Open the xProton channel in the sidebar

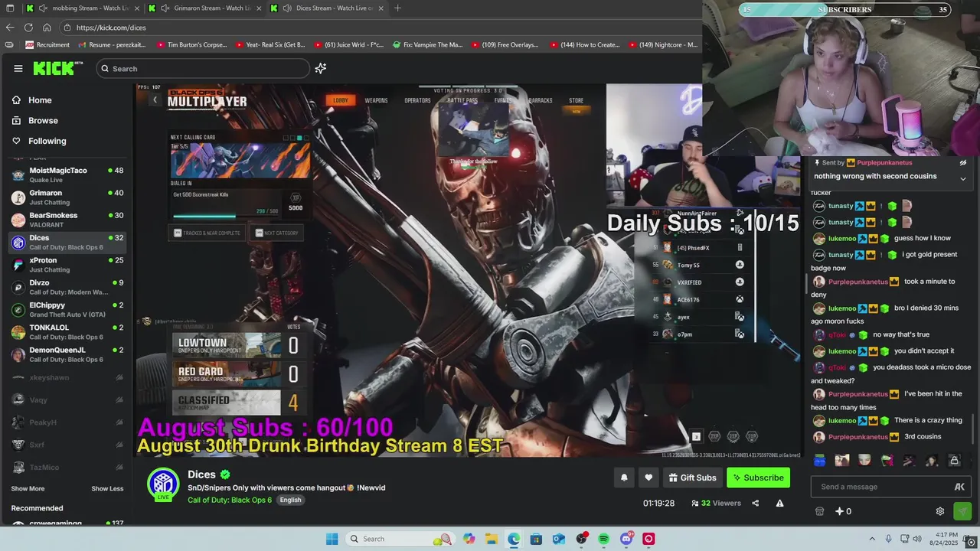[x=67, y=265]
